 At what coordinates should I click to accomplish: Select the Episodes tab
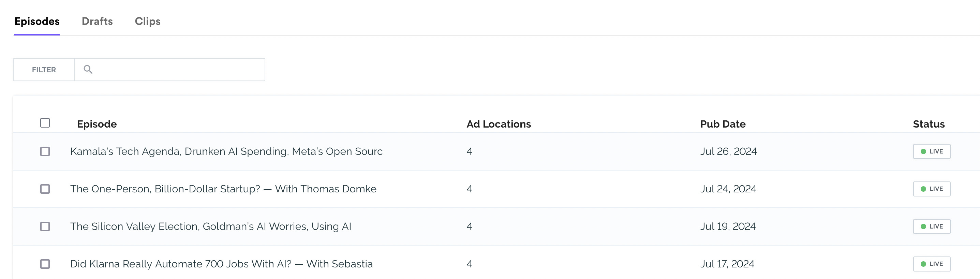(37, 21)
